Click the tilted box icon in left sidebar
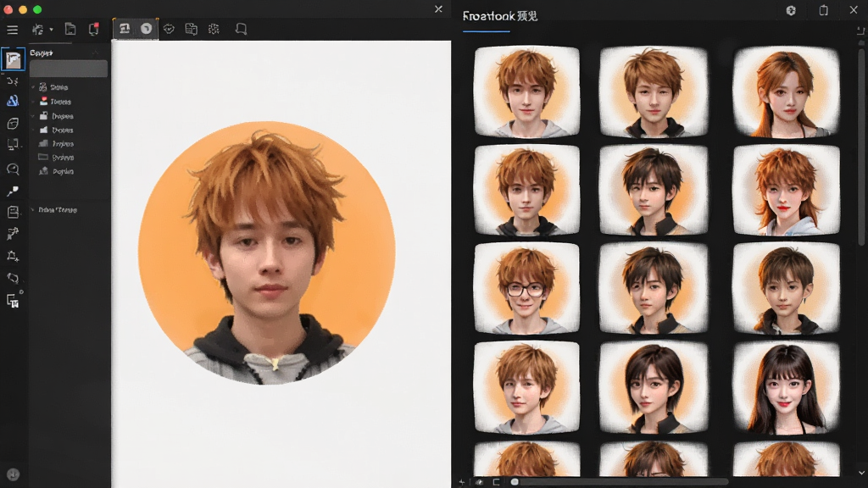The width and height of the screenshot is (868, 488). (13, 124)
